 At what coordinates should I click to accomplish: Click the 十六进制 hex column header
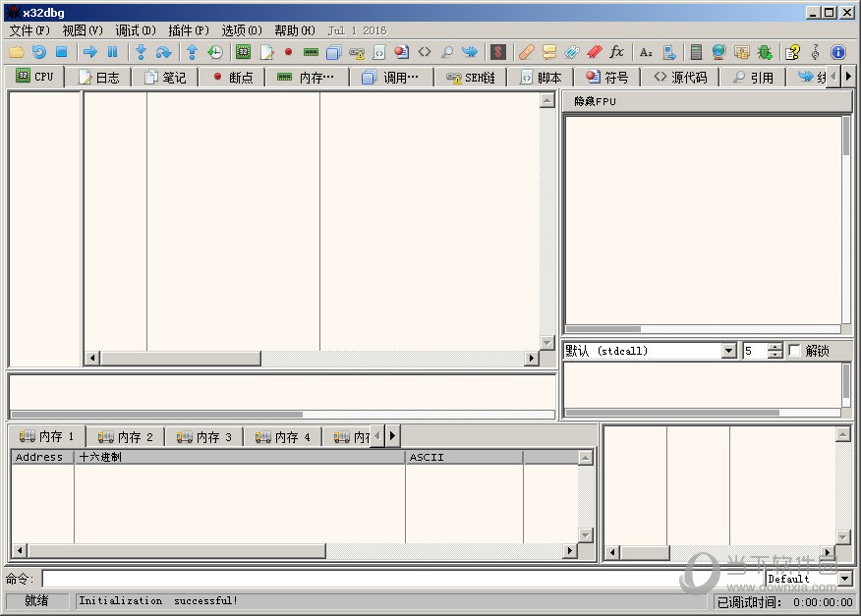click(240, 457)
